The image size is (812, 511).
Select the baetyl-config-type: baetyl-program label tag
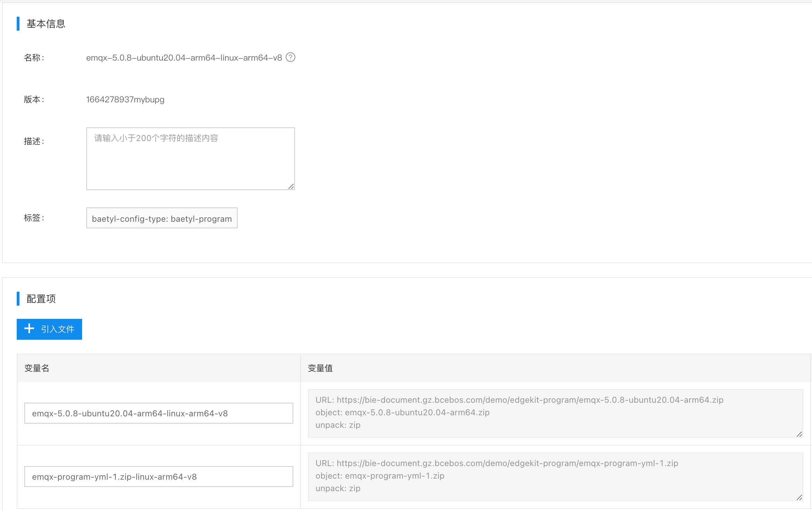click(x=162, y=218)
